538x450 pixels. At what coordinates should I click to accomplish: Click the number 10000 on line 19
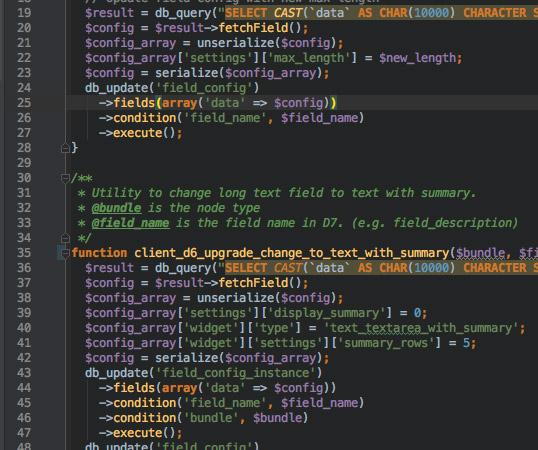click(431, 13)
